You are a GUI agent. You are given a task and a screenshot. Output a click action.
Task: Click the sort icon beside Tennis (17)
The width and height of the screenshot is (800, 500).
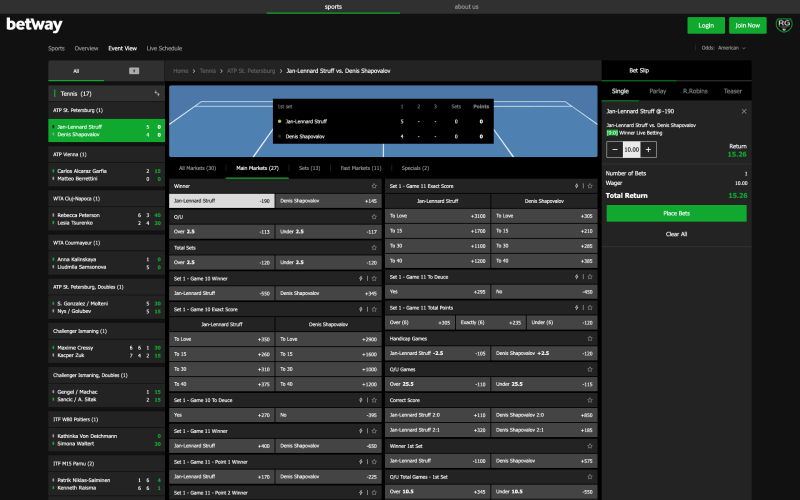[157, 93]
